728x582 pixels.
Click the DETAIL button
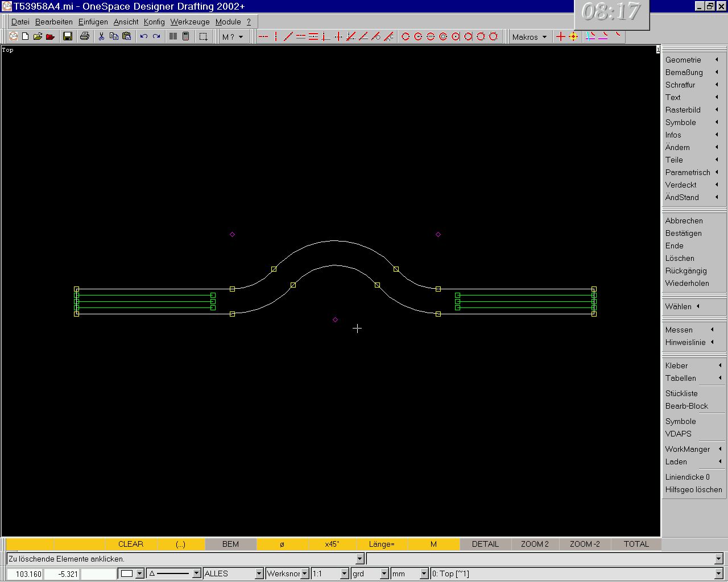[x=485, y=544]
